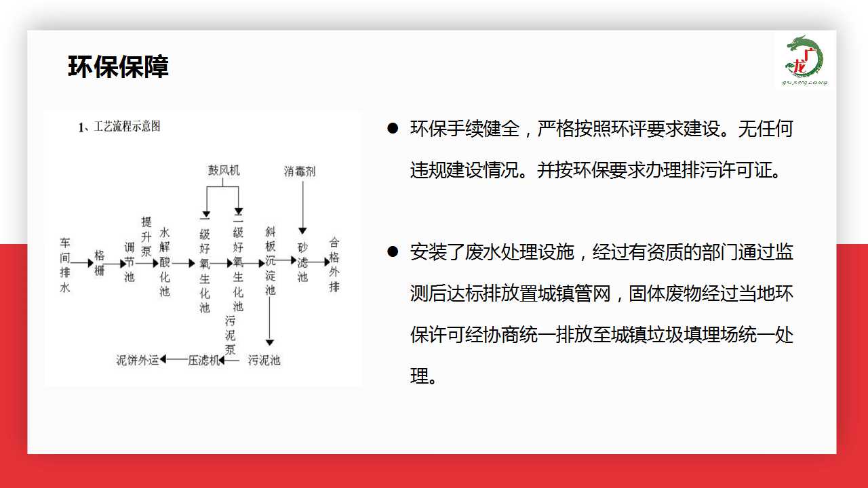
Task: Select the 压滤机 node
Action: [x=203, y=360]
